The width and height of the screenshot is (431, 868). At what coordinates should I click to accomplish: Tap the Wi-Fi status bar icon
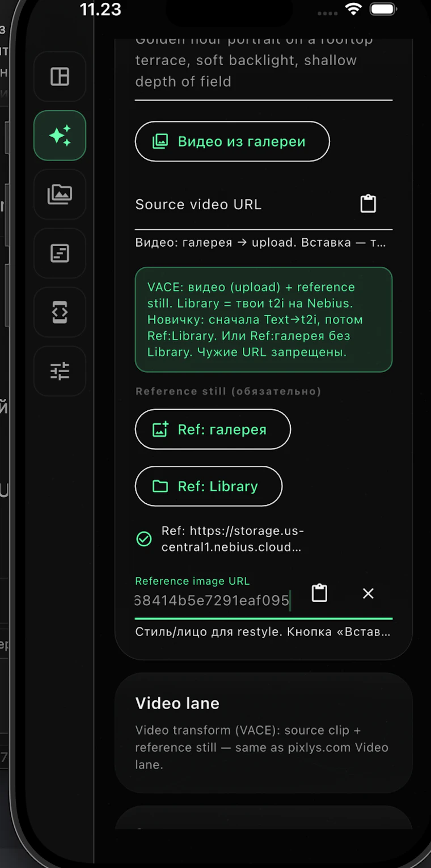coord(354,10)
